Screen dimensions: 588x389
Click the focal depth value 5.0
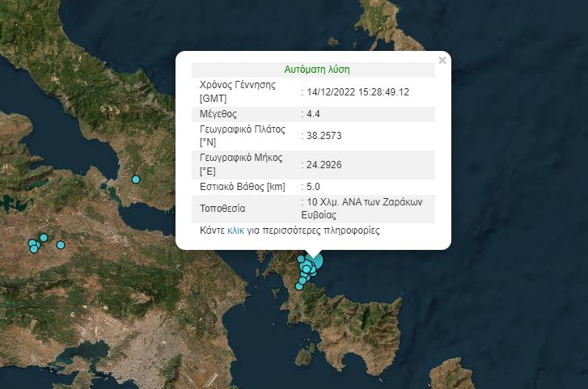314,187
